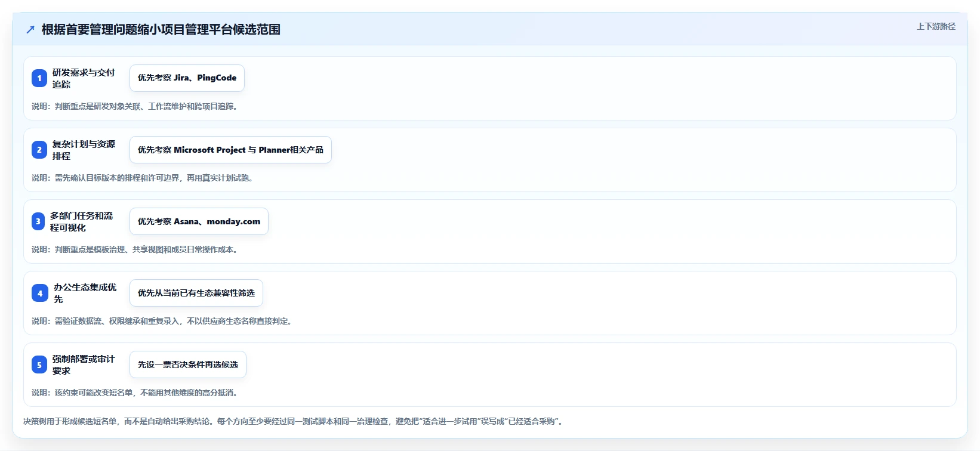Click the note about 需验证数据流、权限继承和重复录入
The height and width of the screenshot is (451, 980).
(x=163, y=321)
